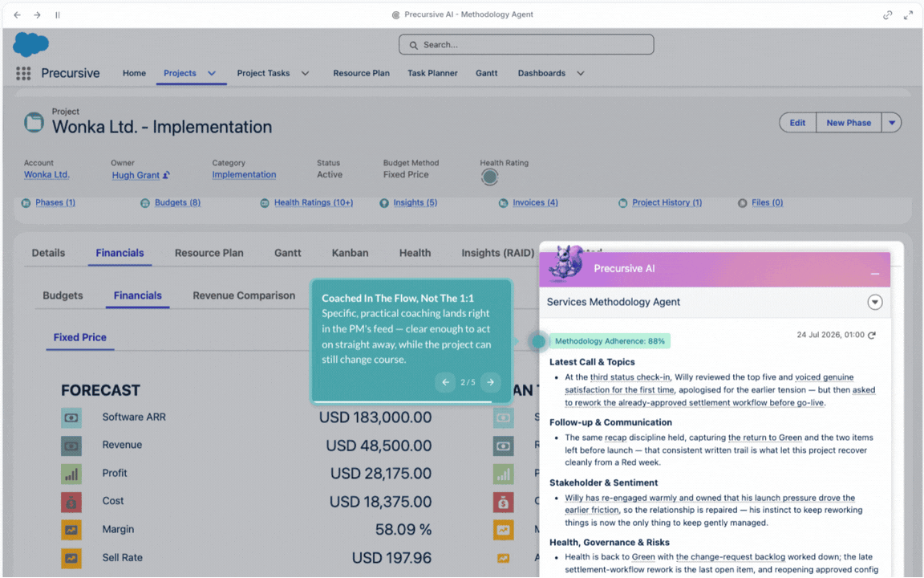
Task: Click the walkthrough progress bar under the tip
Action: coord(403,401)
